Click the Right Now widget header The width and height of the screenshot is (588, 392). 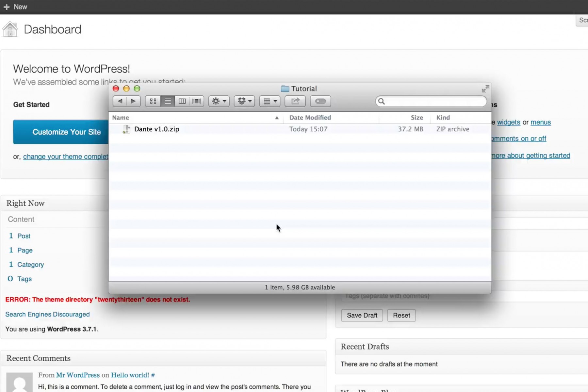click(x=55, y=203)
